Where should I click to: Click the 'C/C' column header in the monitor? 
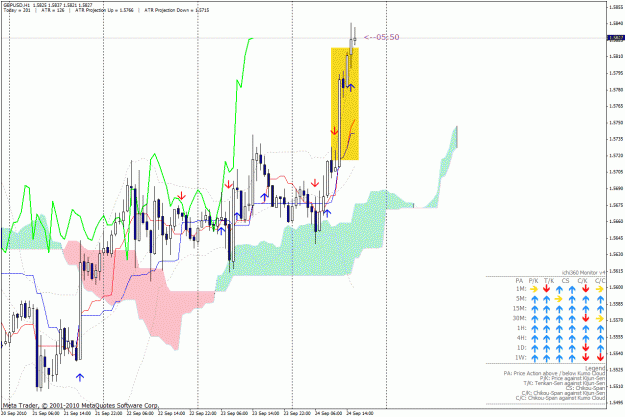coord(600,281)
